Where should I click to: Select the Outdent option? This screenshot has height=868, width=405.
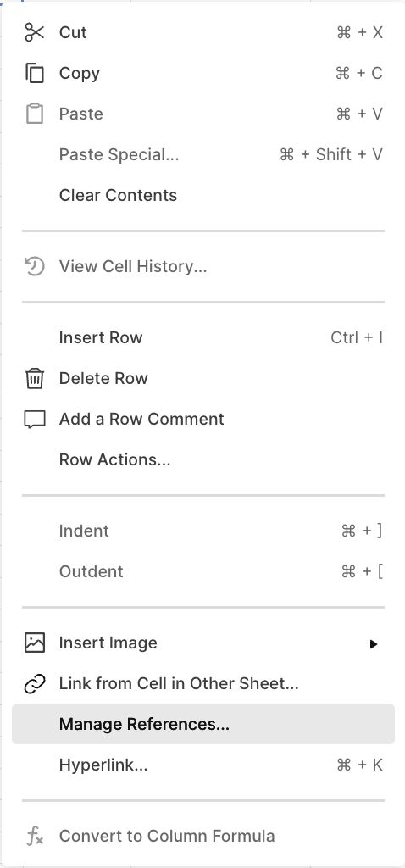(x=203, y=572)
